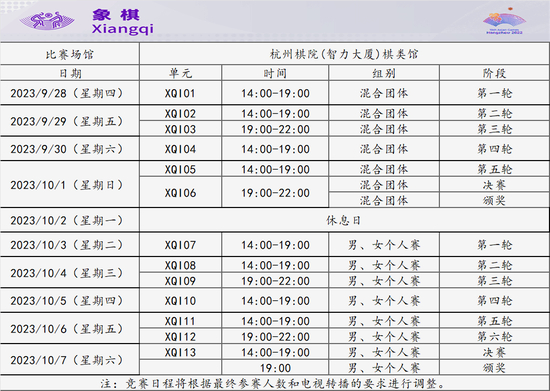The image size is (550, 391).
Task: Select the XQ110 unit cell
Action: pos(180,301)
